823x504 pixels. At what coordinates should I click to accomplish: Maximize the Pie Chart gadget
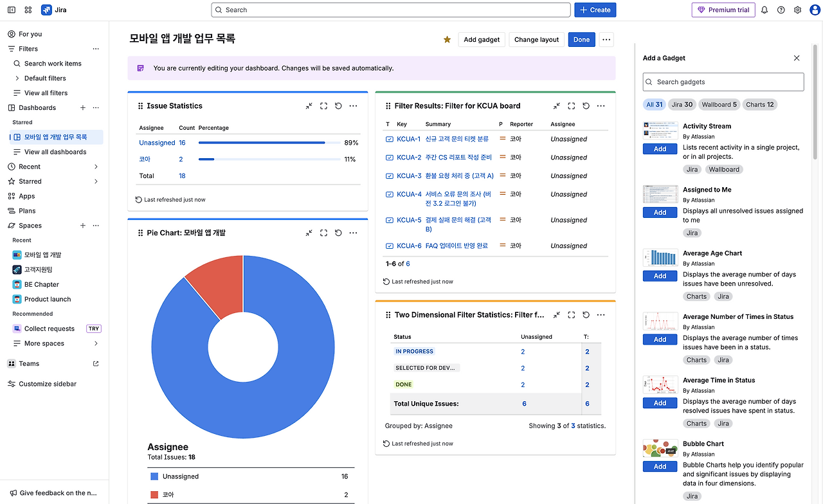point(323,233)
